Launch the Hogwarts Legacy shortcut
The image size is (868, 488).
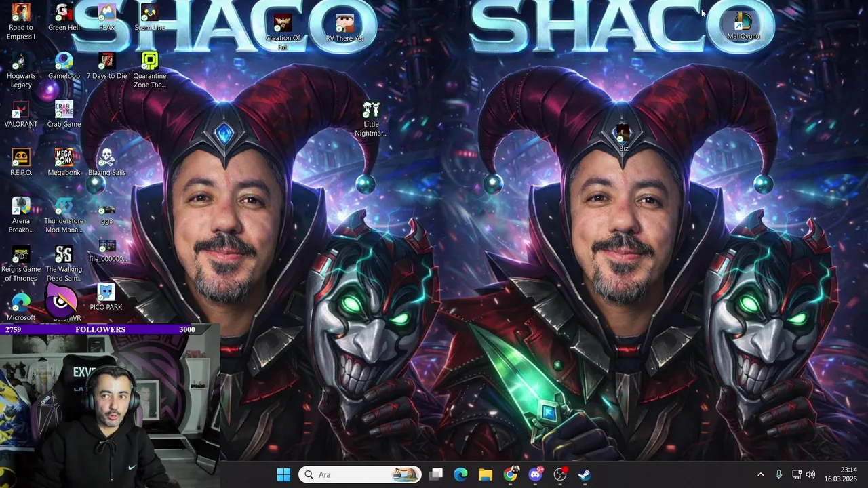pyautogui.click(x=21, y=70)
